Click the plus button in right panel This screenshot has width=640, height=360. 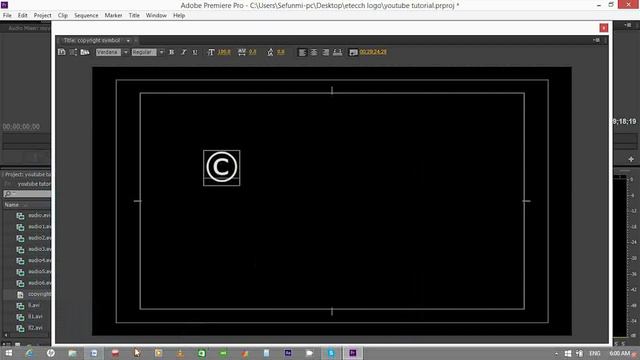tap(631, 159)
